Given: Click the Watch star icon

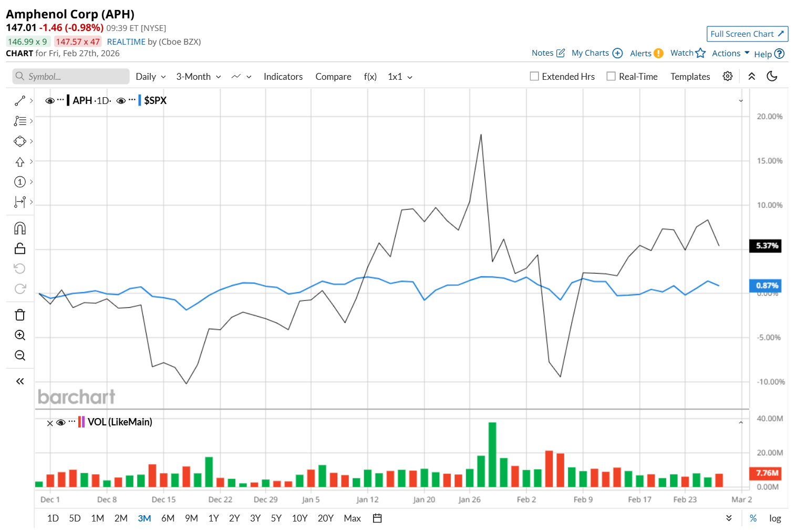Looking at the screenshot, I should point(700,53).
